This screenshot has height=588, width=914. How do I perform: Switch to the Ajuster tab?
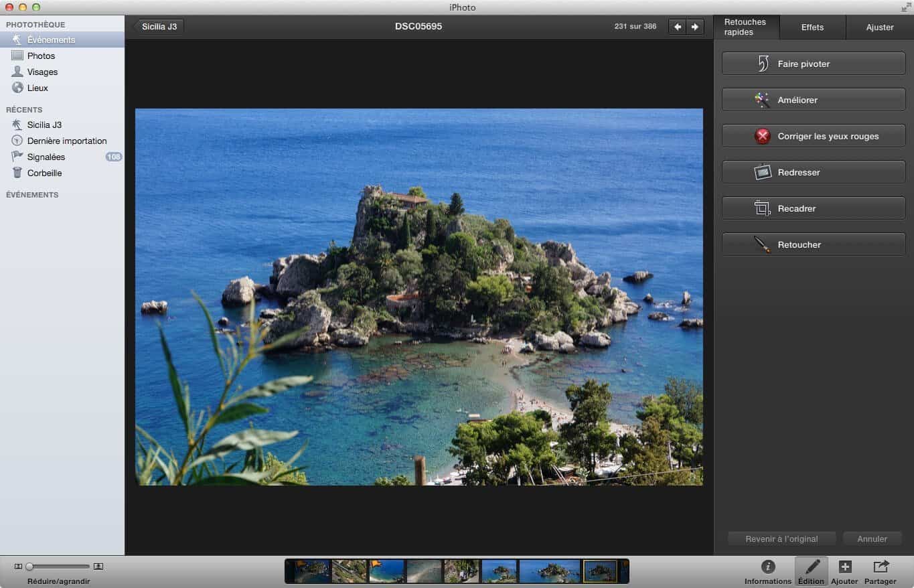click(x=879, y=27)
